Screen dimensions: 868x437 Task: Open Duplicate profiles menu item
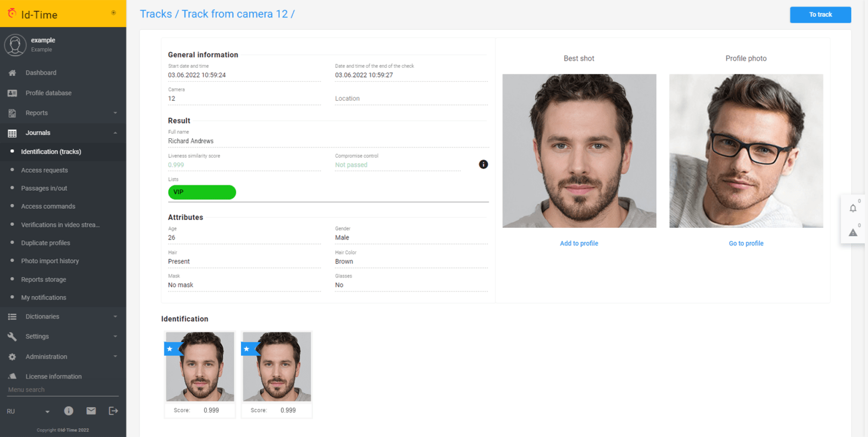(x=46, y=243)
